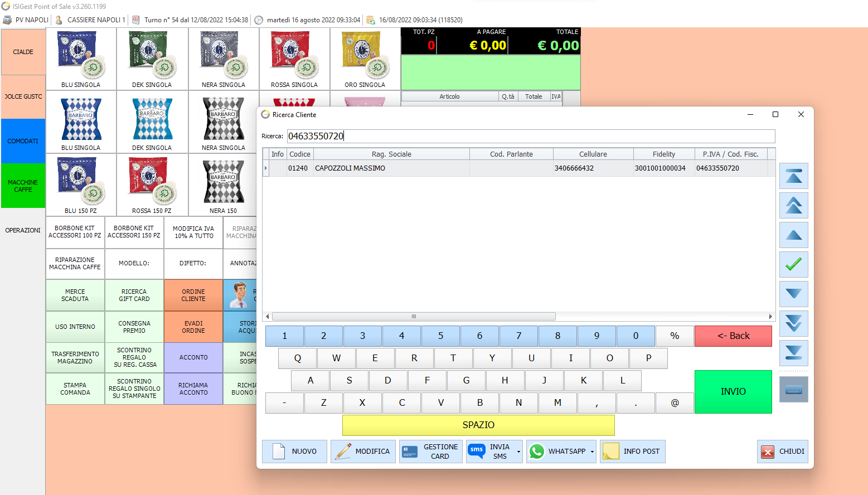The height and width of the screenshot is (495, 868).
Task: Select BLU 150 PZ product
Action: tap(81, 185)
